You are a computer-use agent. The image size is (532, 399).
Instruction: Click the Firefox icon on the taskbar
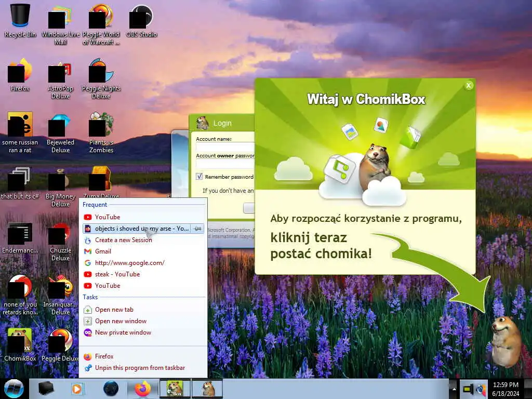pos(142,389)
